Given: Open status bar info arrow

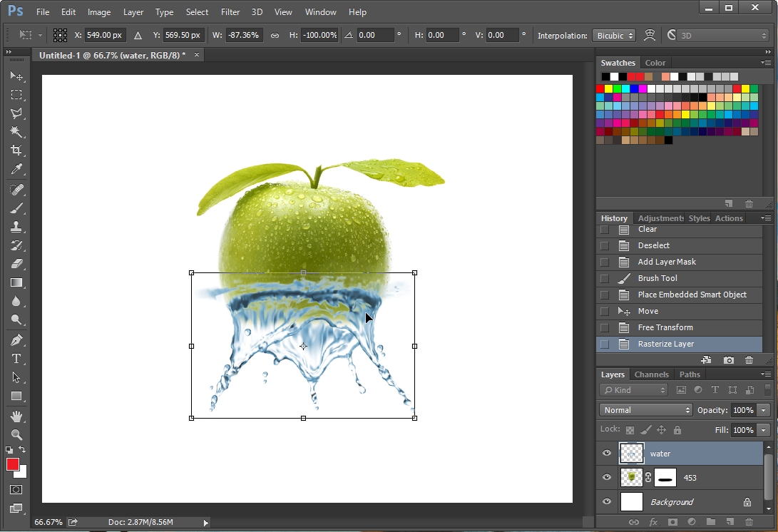Looking at the screenshot, I should [x=205, y=522].
